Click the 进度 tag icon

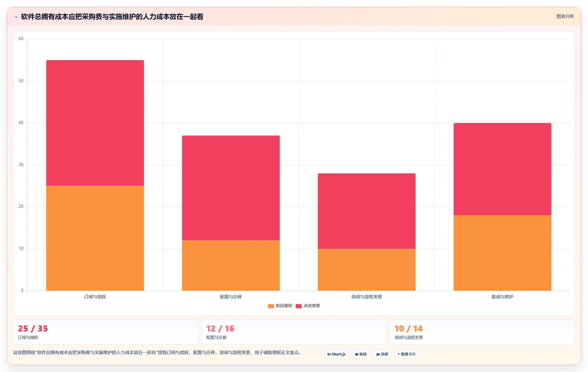coord(378,354)
